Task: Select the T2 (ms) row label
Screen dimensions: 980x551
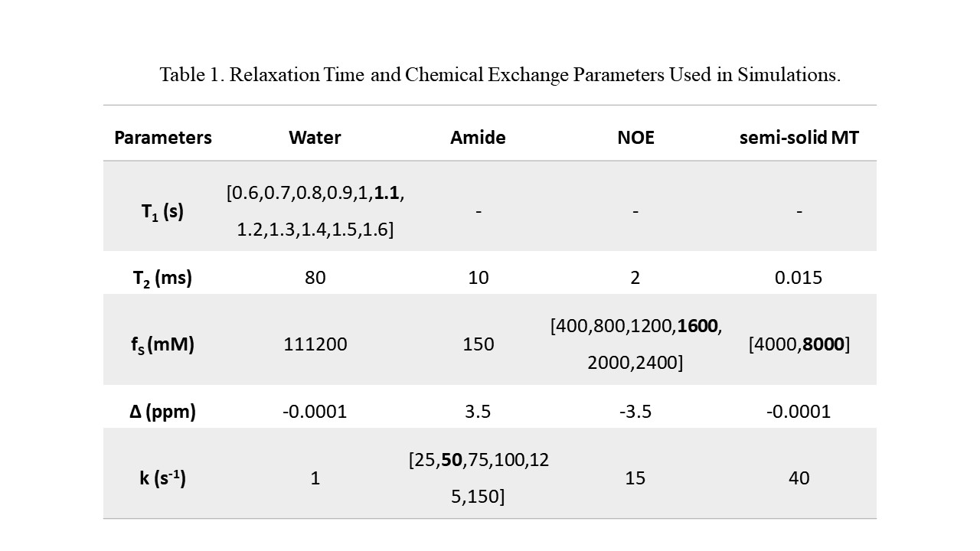Action: [163, 277]
